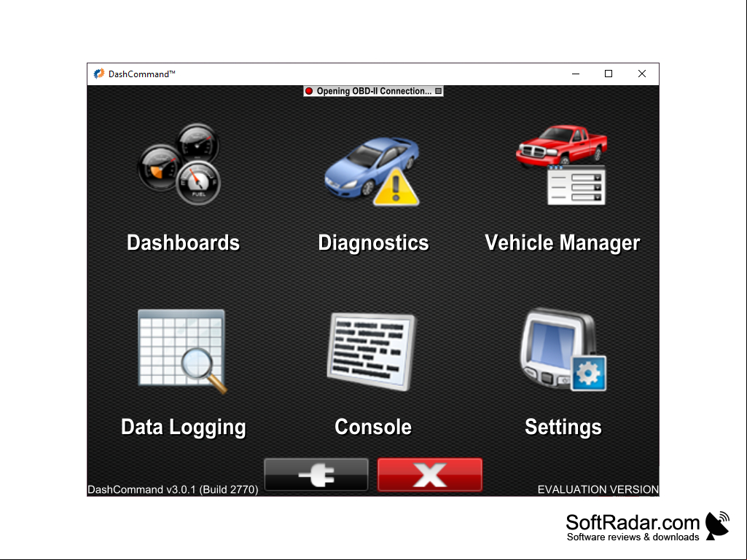The image size is (747, 560).
Task: Click the Data Logging label
Action: (x=184, y=427)
